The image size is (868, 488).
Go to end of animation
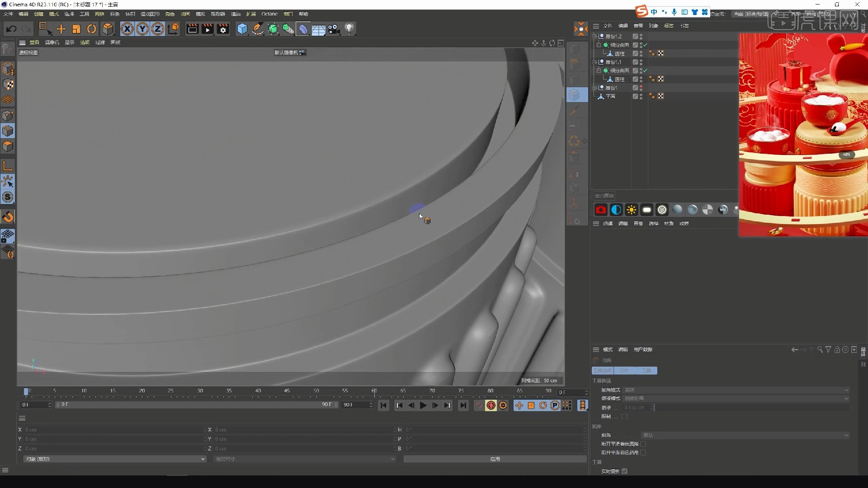click(463, 405)
